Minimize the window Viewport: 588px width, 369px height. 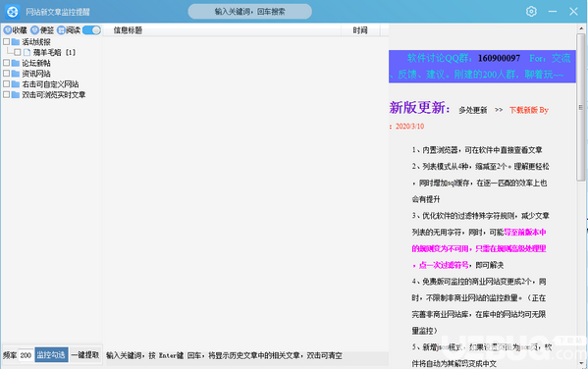coord(553,12)
